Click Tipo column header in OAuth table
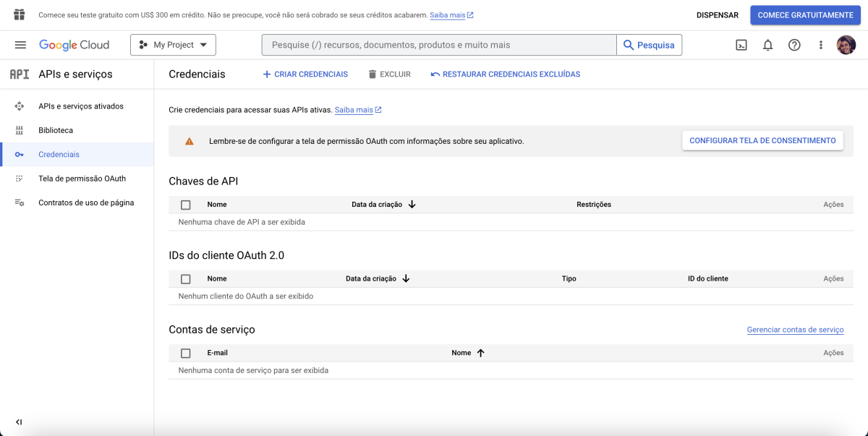Image resolution: width=868 pixels, height=436 pixels. (x=569, y=279)
